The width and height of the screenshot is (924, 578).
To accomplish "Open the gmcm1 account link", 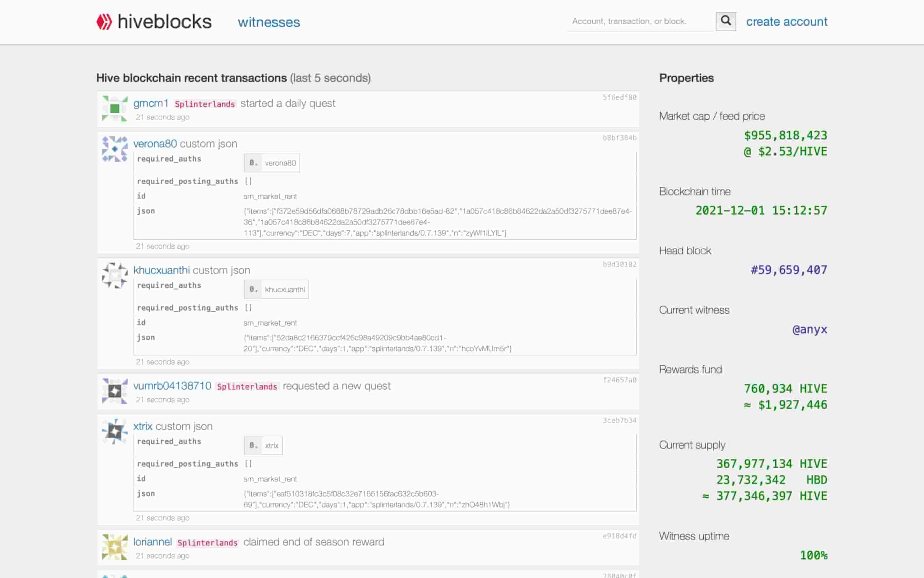I will point(151,103).
